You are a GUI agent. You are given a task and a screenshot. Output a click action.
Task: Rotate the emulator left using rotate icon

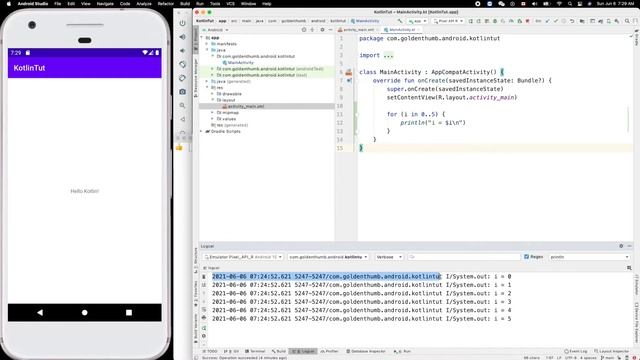182,64
